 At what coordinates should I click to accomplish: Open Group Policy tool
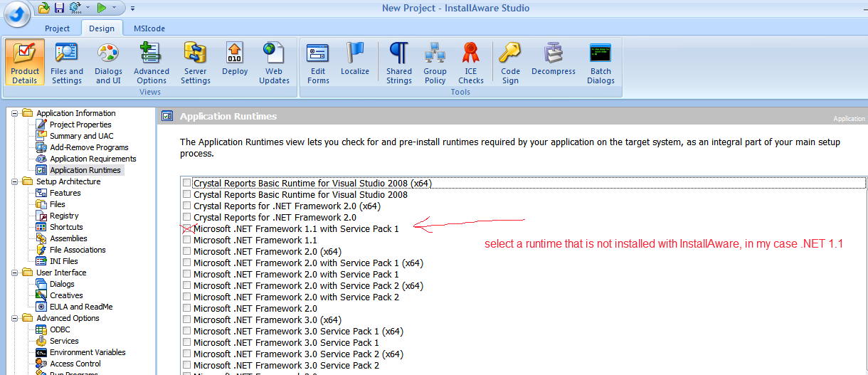point(435,63)
